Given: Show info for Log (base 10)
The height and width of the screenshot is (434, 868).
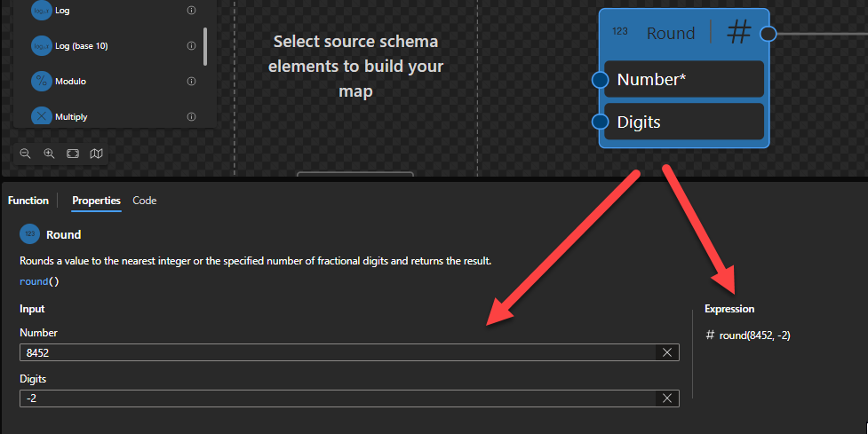Looking at the screenshot, I should [192, 46].
